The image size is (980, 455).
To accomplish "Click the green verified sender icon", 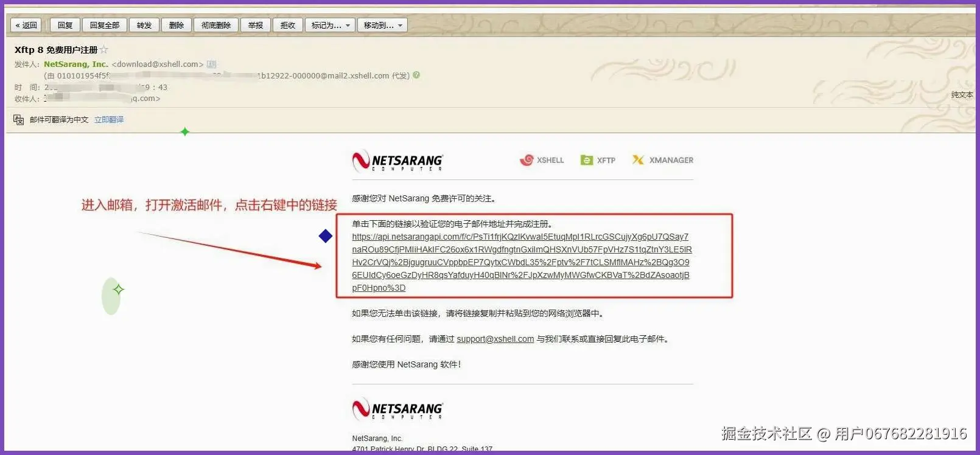I will coord(416,75).
